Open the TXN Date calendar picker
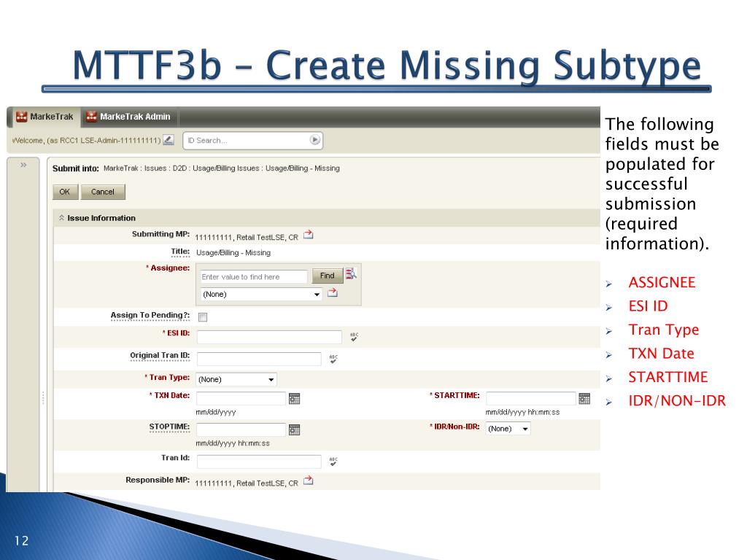This screenshot has width=747, height=560. [x=295, y=399]
